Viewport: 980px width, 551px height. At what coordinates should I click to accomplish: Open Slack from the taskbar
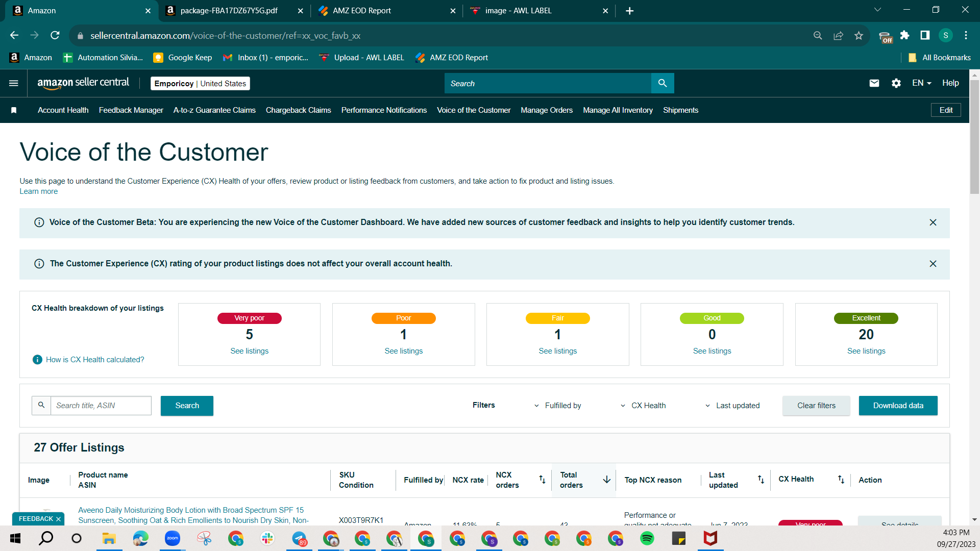[x=267, y=538]
